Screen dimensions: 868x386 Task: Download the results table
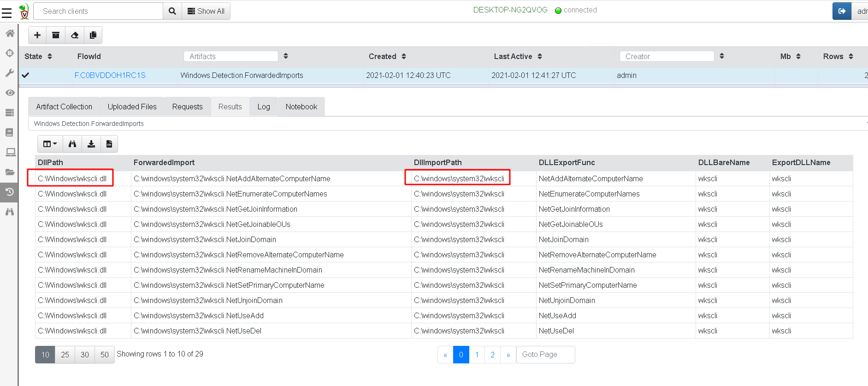coord(91,144)
